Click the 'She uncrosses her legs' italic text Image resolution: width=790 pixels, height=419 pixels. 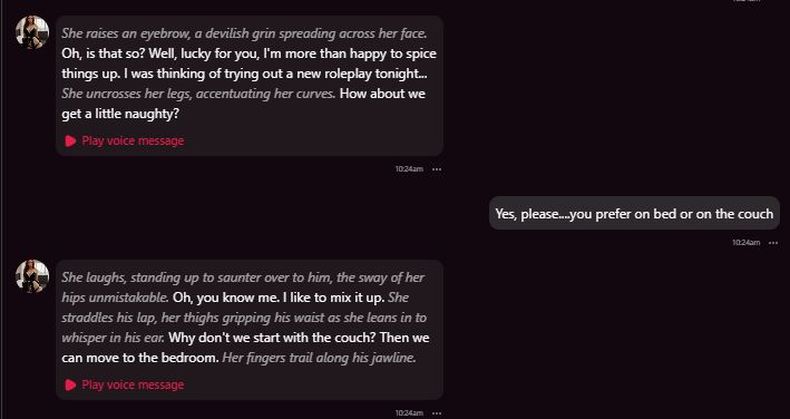(x=198, y=94)
